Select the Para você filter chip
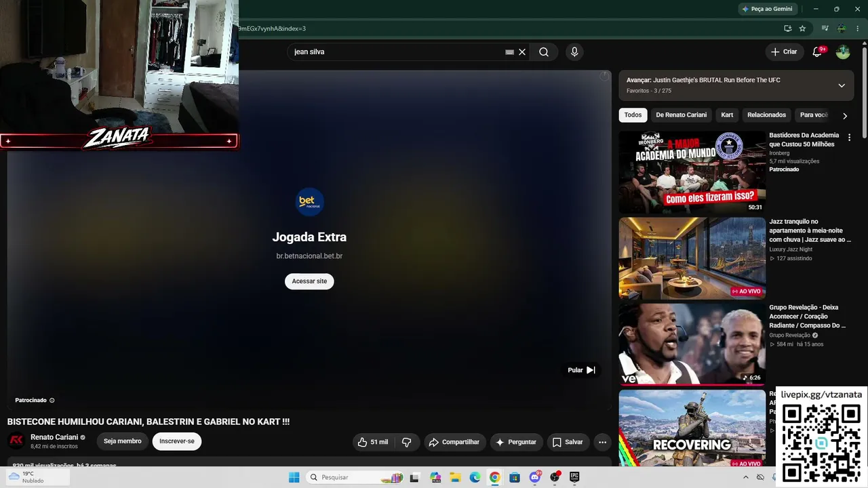Viewport: 868px width, 488px height. 814,115
